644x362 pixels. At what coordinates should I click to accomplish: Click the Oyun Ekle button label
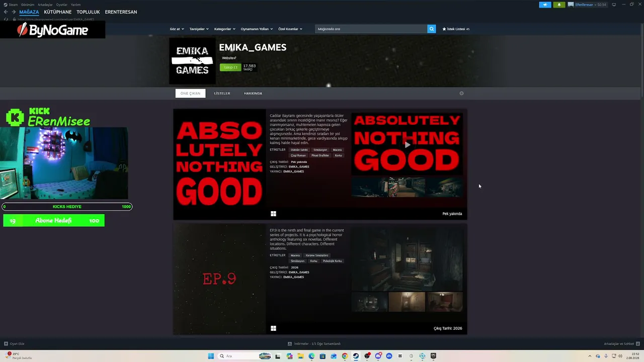(x=17, y=344)
